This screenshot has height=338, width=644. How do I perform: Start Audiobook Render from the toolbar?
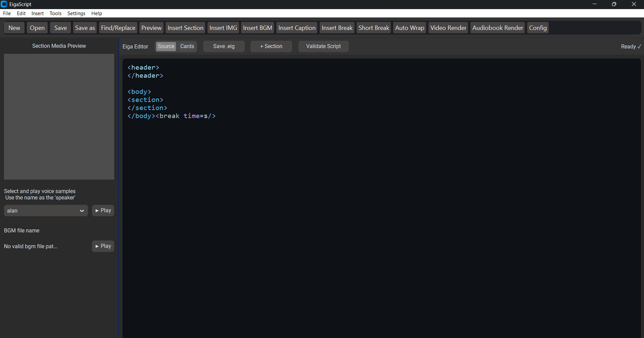point(497,28)
